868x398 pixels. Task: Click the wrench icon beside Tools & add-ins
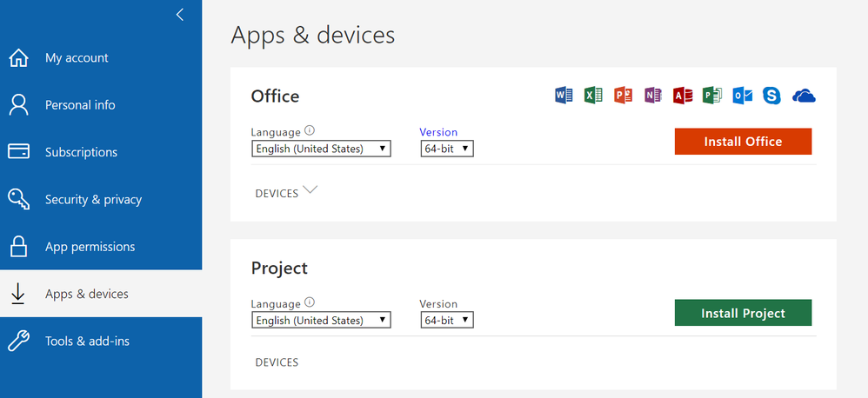(x=19, y=341)
